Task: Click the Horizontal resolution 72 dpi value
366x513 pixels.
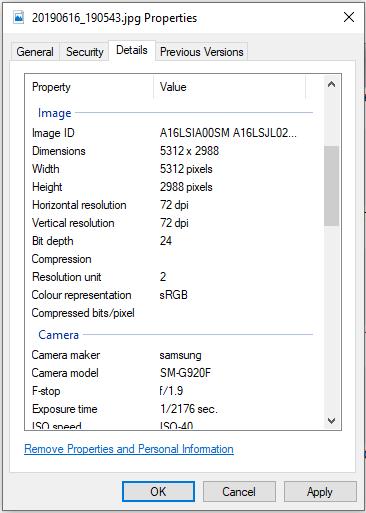Action: coord(174,205)
